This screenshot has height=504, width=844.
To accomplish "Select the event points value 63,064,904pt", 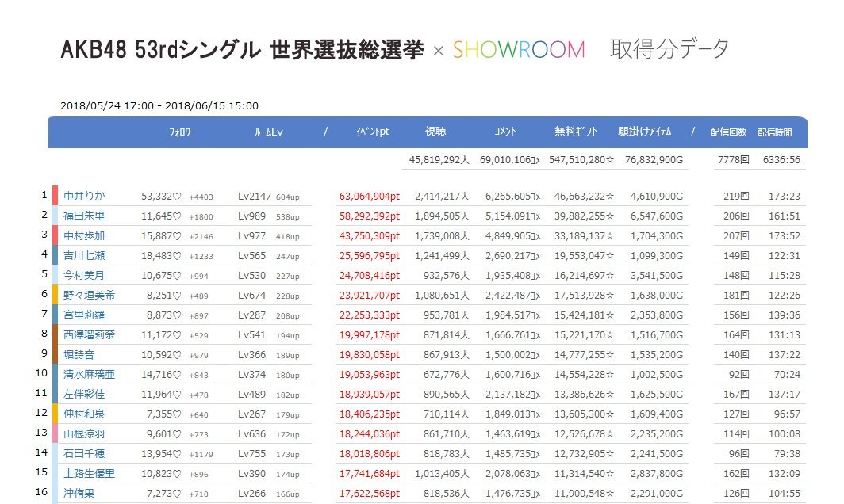I will 370,197.
